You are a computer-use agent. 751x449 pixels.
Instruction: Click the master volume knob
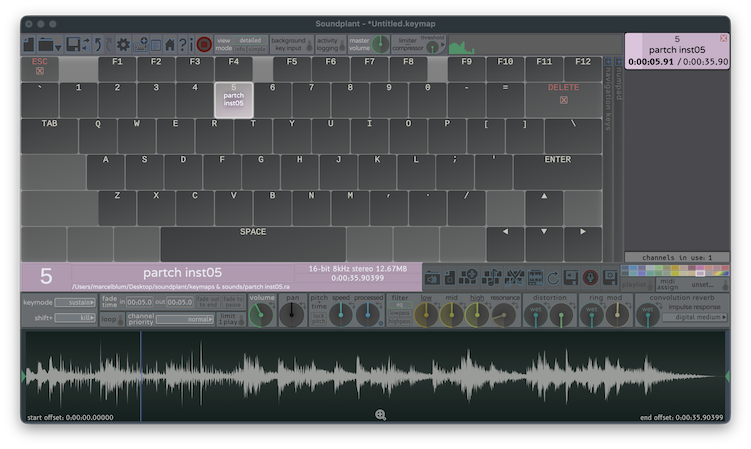click(380, 45)
